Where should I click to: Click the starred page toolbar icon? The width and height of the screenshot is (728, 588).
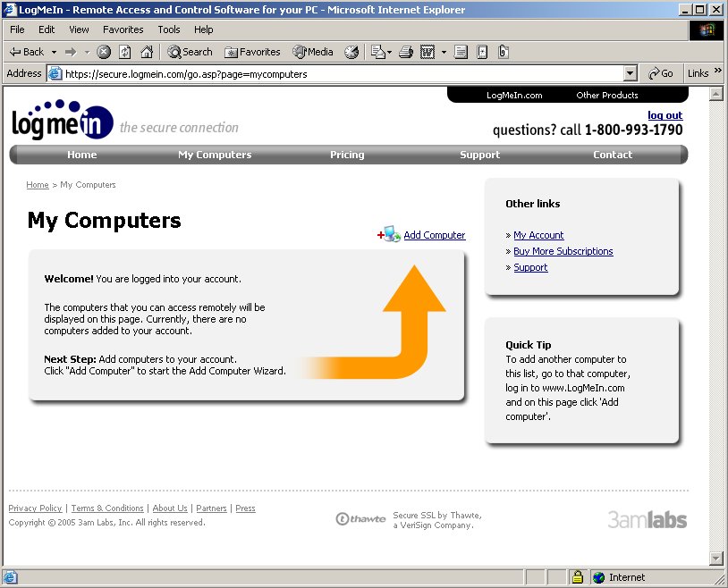coord(482,52)
